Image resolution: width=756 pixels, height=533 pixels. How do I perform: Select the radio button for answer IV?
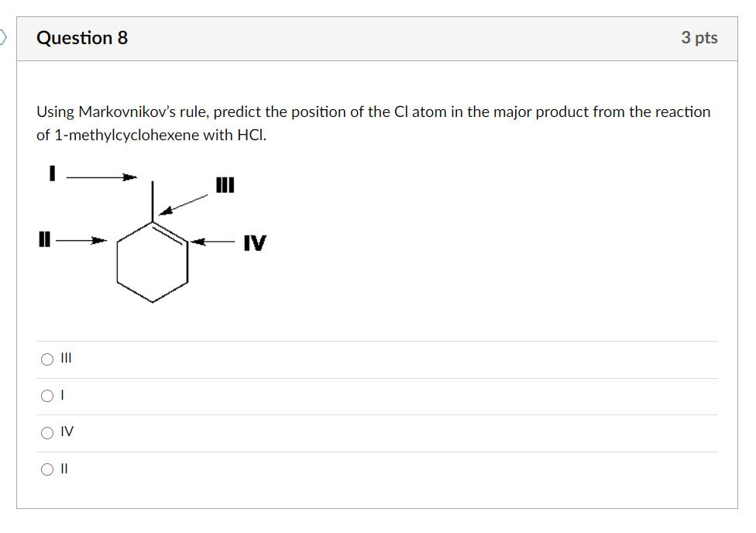pyautogui.click(x=46, y=432)
